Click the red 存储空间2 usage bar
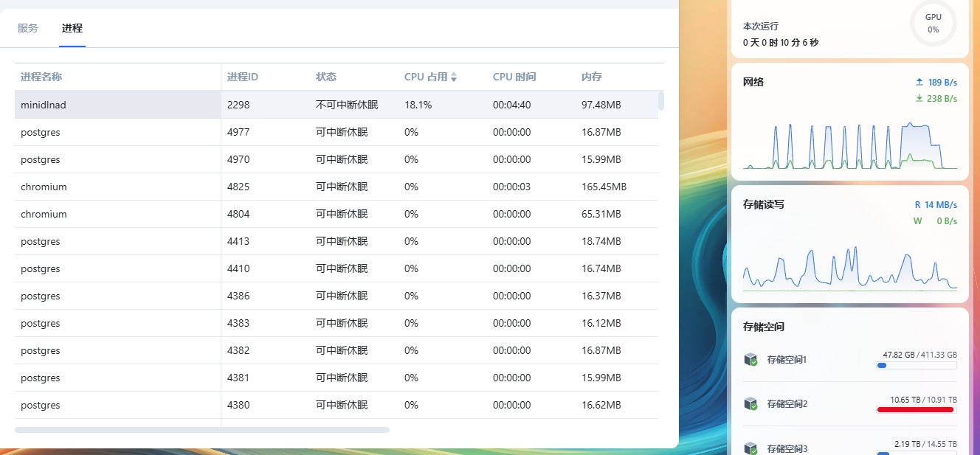 pos(917,409)
